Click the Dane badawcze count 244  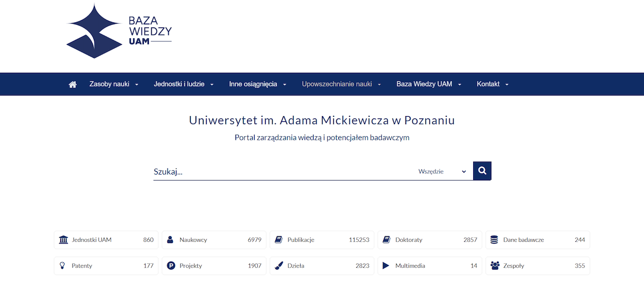(579, 240)
